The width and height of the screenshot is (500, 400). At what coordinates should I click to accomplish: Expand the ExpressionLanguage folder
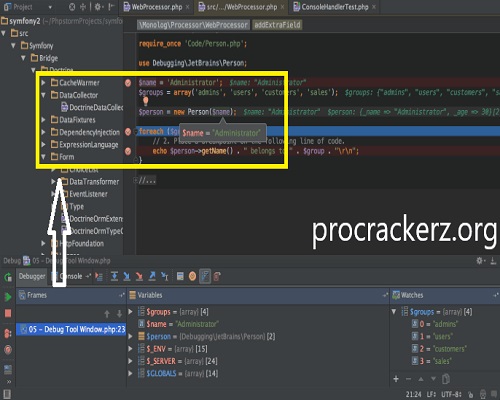(x=43, y=144)
